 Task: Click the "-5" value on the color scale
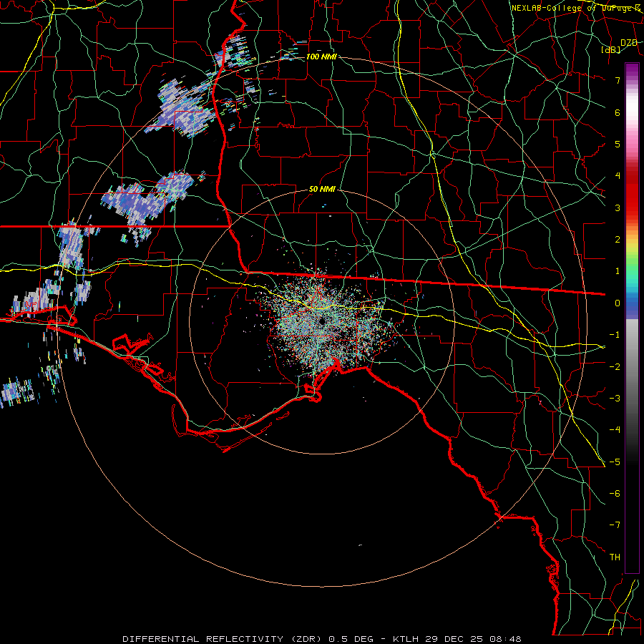click(x=615, y=462)
